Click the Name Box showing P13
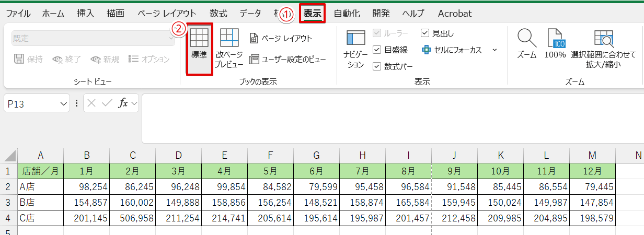644x235 pixels. point(31,103)
